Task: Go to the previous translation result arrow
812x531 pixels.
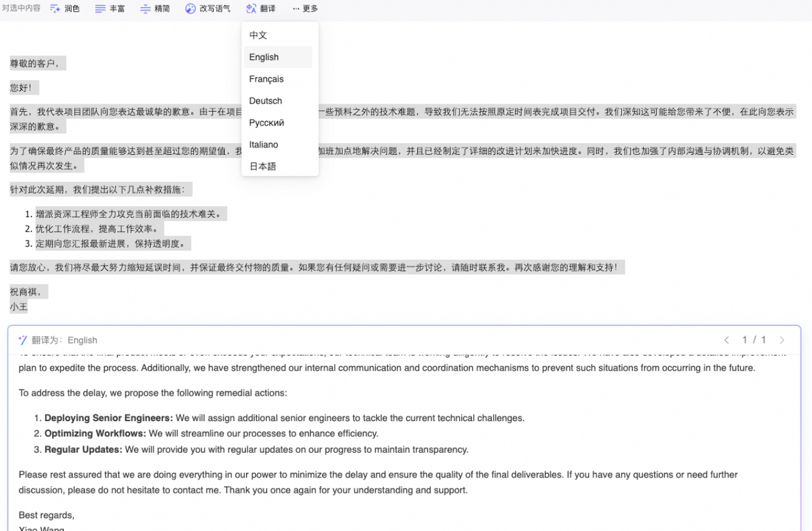Action: tap(726, 340)
